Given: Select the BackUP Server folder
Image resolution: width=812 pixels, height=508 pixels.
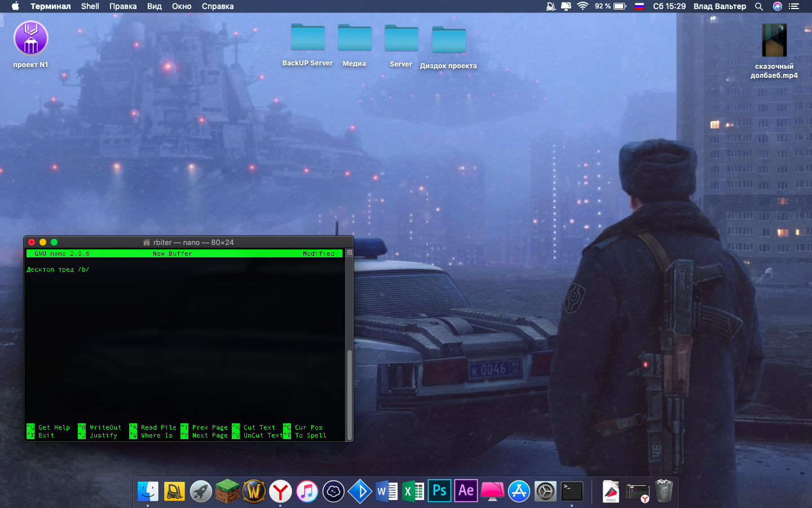Looking at the screenshot, I should (x=307, y=45).
